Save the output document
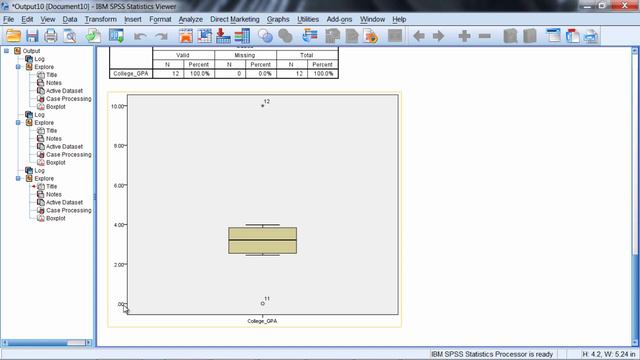This screenshot has width=640, height=360. click(x=32, y=36)
